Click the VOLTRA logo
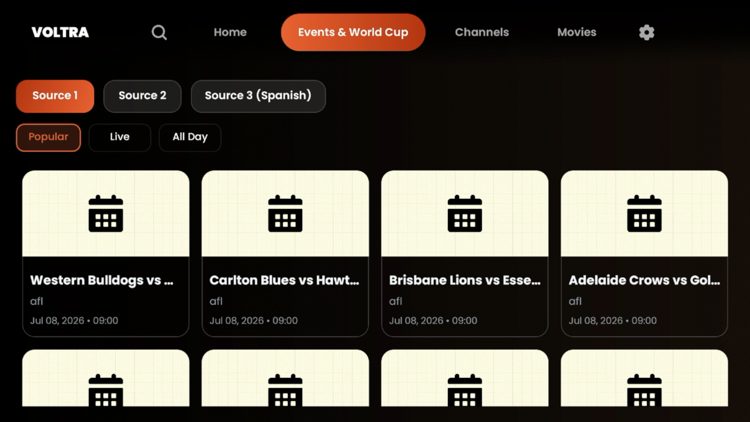 click(60, 32)
